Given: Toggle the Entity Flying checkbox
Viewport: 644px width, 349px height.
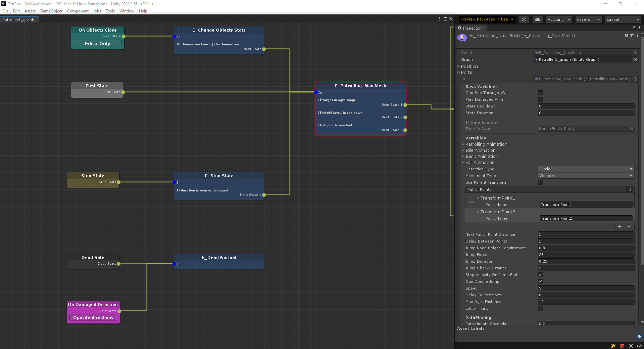Looking at the screenshot, I should pyautogui.click(x=540, y=308).
